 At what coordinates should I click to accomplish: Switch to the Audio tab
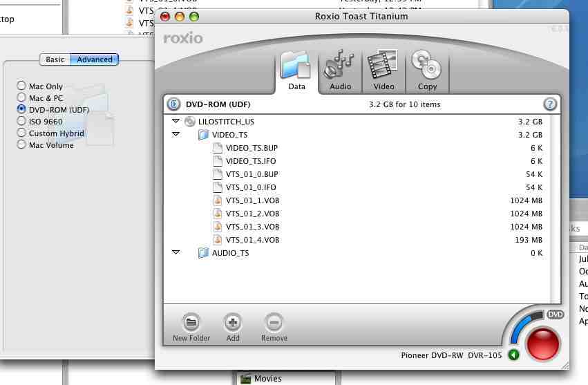[x=340, y=71]
